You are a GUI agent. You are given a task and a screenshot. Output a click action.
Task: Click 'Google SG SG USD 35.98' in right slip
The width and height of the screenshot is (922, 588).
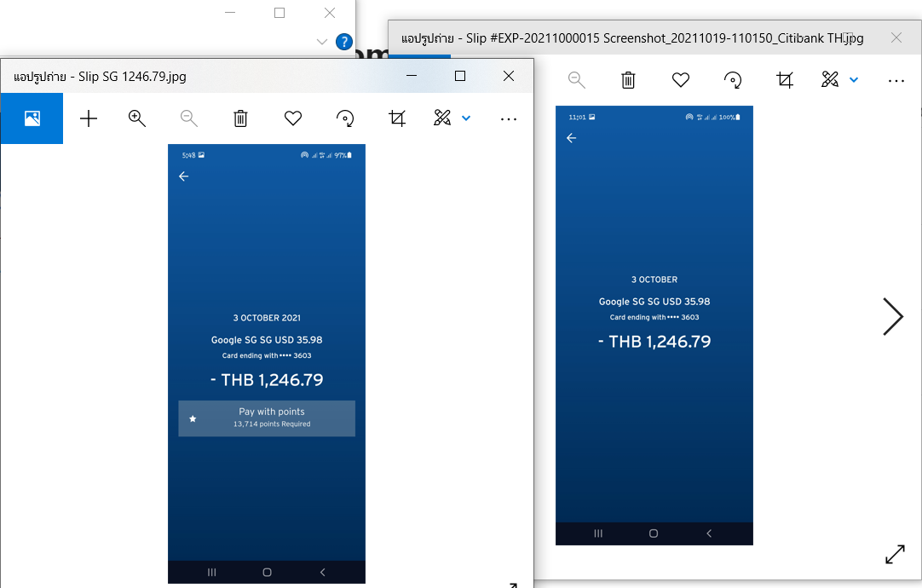coord(654,302)
